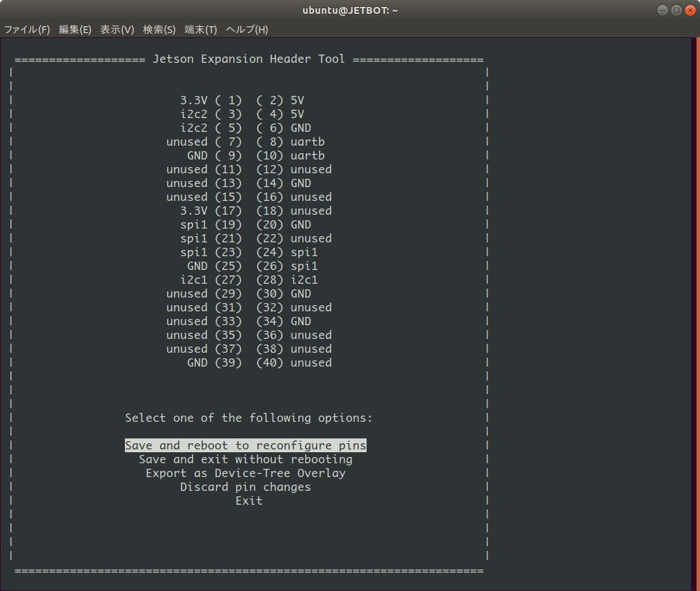Select Save and reboot to reconfigure pins
The height and width of the screenshot is (591, 700).
point(246,445)
